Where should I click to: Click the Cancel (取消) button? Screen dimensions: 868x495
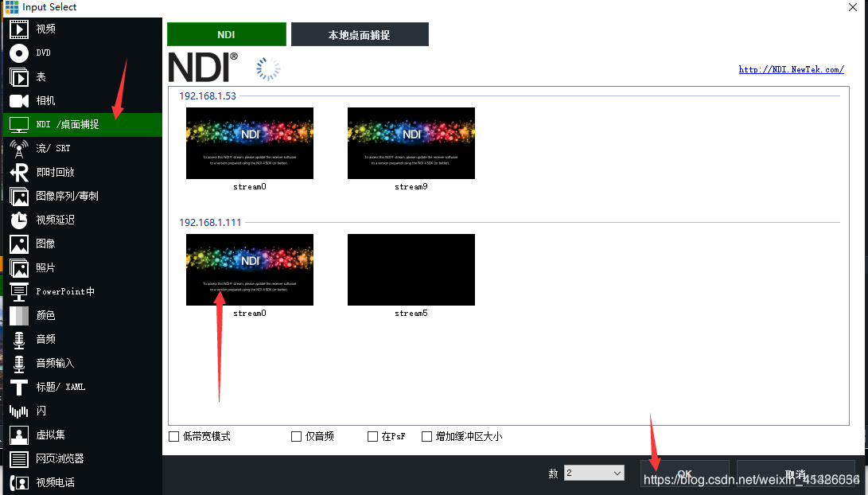[796, 474]
